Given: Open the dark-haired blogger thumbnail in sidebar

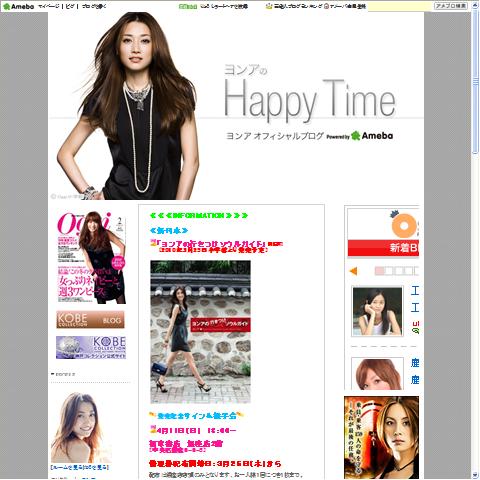Looking at the screenshot, I should pos(377,311).
